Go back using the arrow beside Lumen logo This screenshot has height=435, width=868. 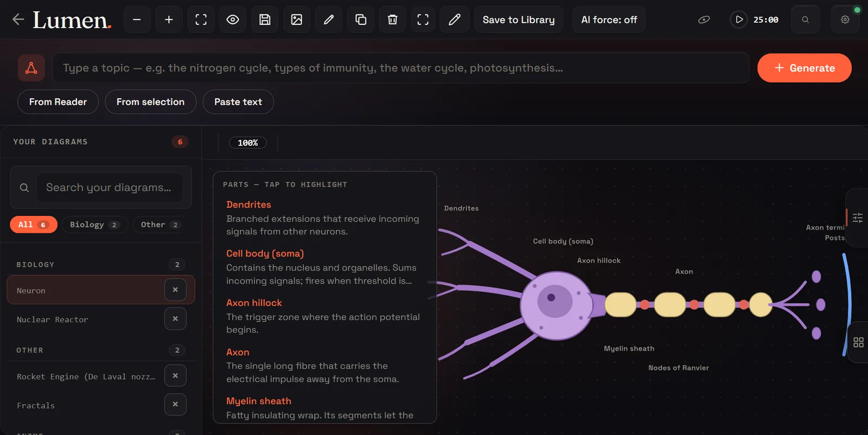(18, 20)
